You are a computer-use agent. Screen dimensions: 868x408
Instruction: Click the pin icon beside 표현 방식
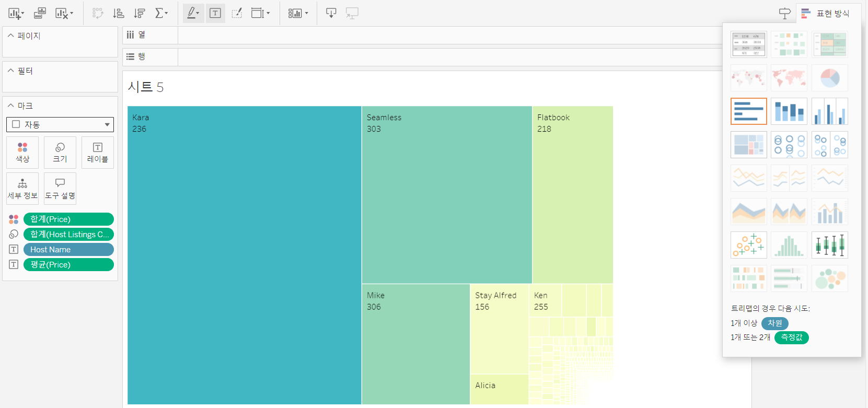pos(784,14)
